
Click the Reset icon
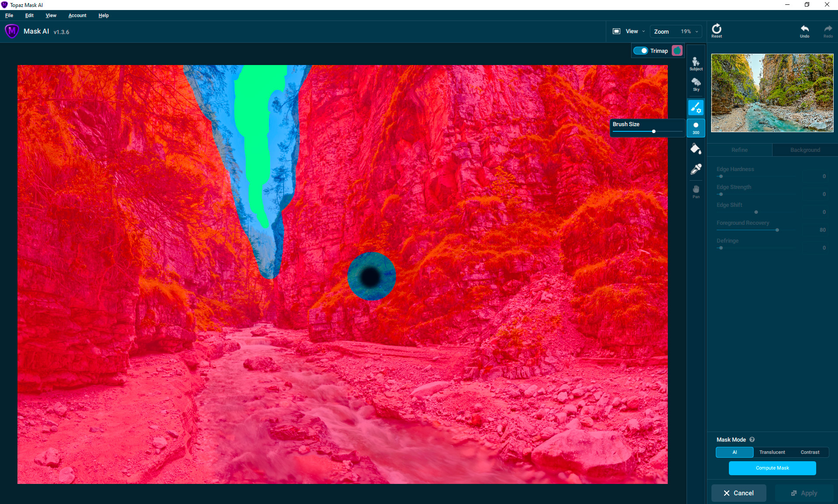[x=716, y=31]
